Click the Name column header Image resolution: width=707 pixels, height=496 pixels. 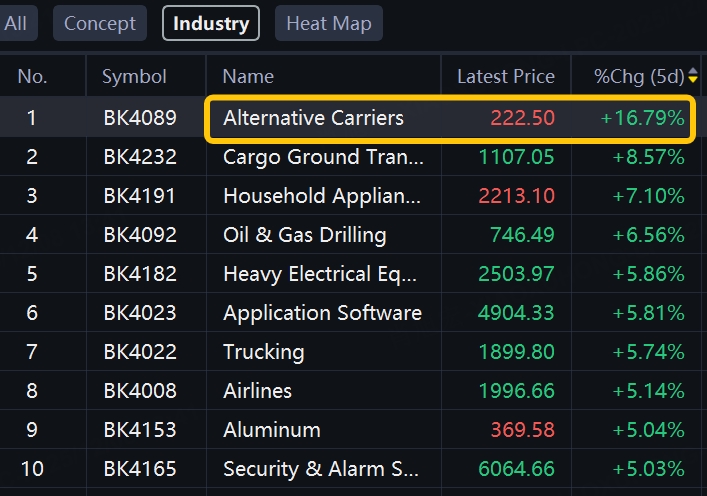(x=248, y=77)
